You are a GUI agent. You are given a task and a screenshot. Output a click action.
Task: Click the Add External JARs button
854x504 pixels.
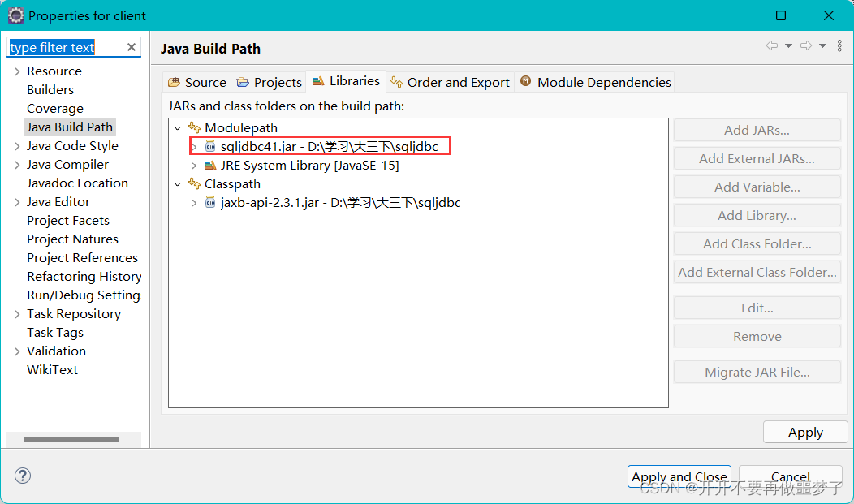pos(756,158)
